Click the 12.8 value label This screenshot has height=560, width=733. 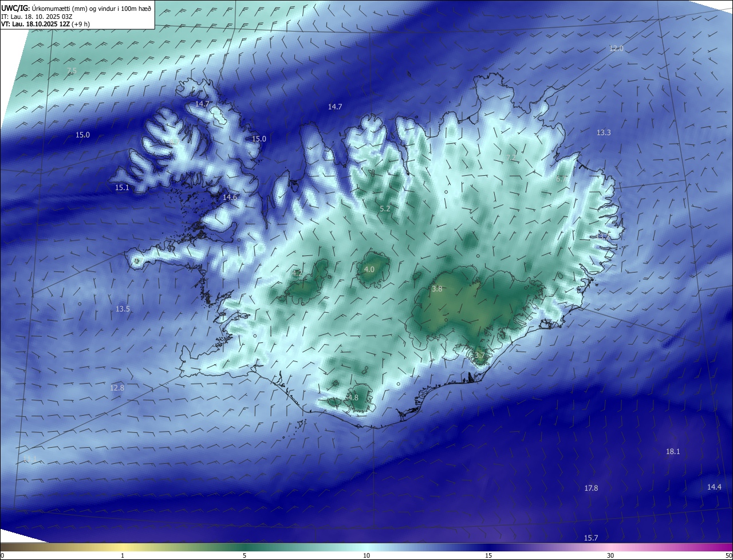pos(117,388)
